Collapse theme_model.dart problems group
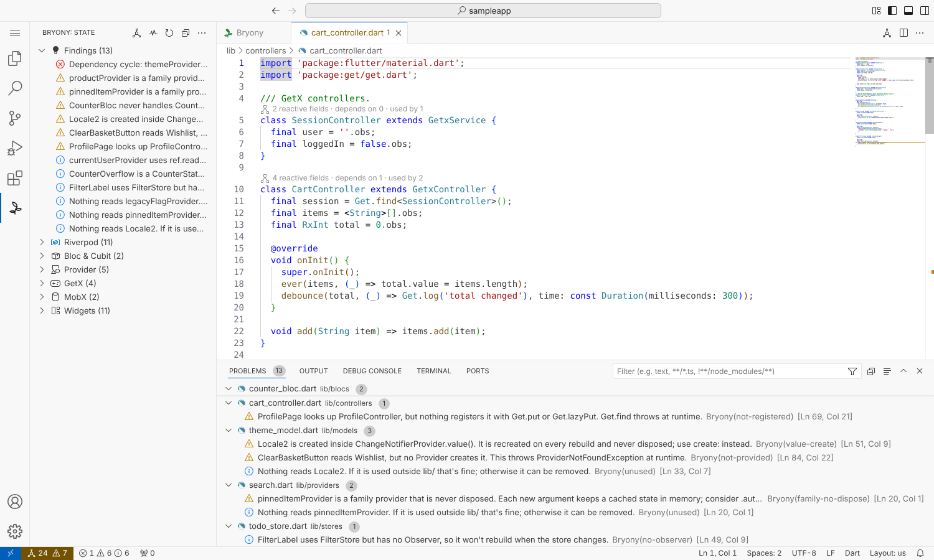 pyautogui.click(x=229, y=431)
